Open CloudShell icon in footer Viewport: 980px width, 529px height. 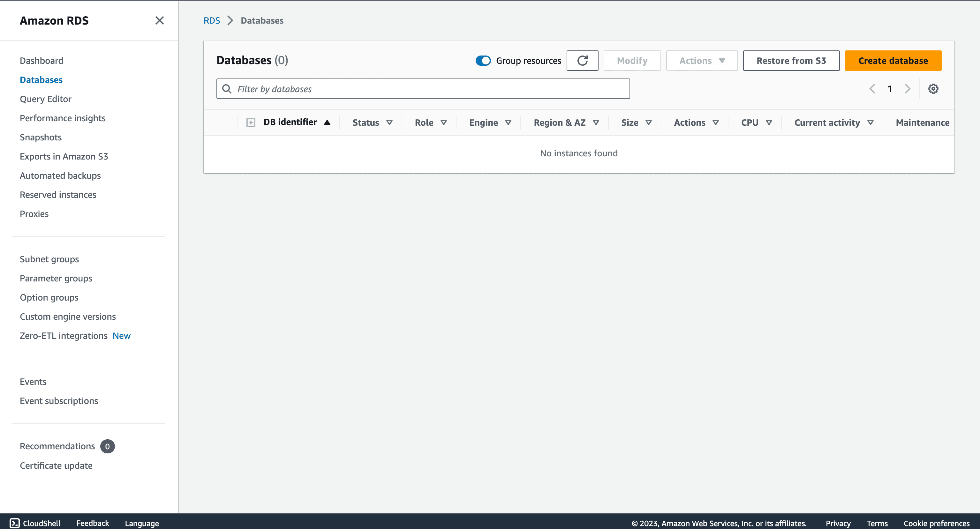click(x=14, y=523)
